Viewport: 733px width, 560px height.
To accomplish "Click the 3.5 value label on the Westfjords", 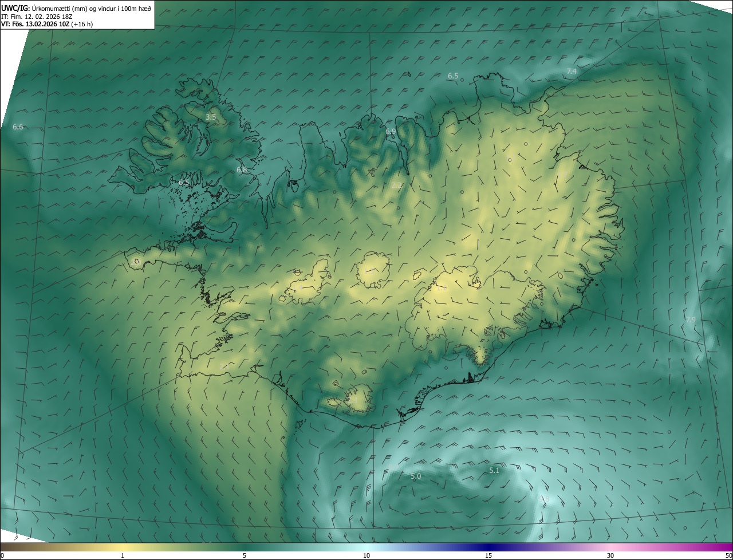I will coord(211,117).
